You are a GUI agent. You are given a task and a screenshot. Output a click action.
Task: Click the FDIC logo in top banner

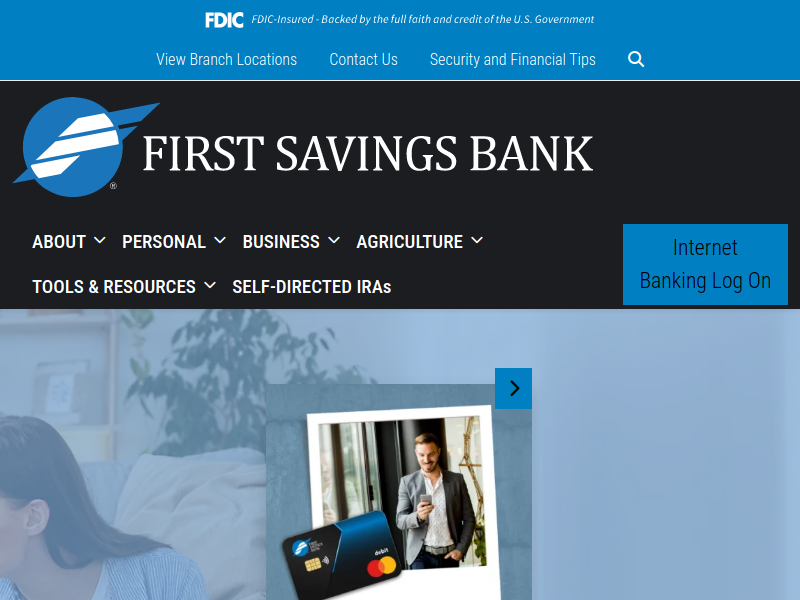point(224,20)
